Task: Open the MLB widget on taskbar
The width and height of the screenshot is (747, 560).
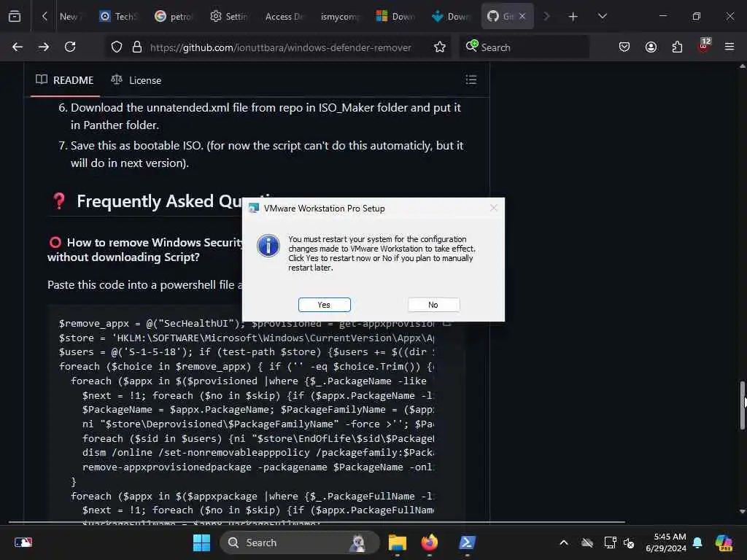Action: click(x=23, y=542)
